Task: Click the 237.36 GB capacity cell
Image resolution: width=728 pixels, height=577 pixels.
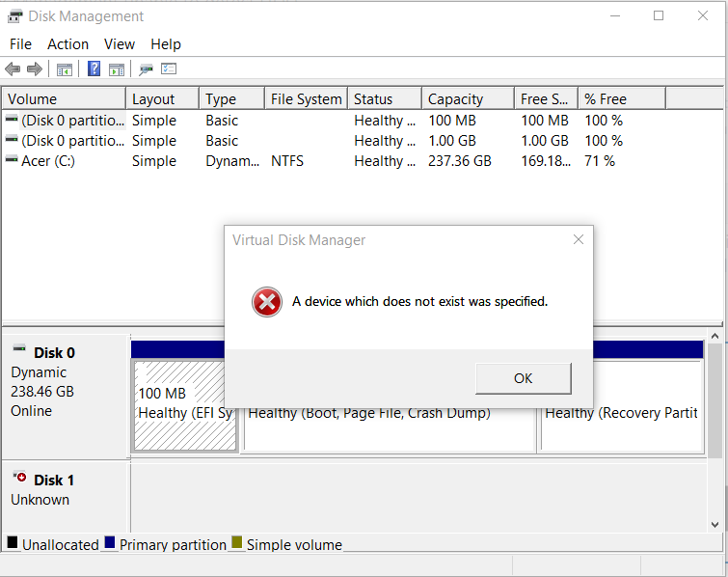Action: pos(459,161)
